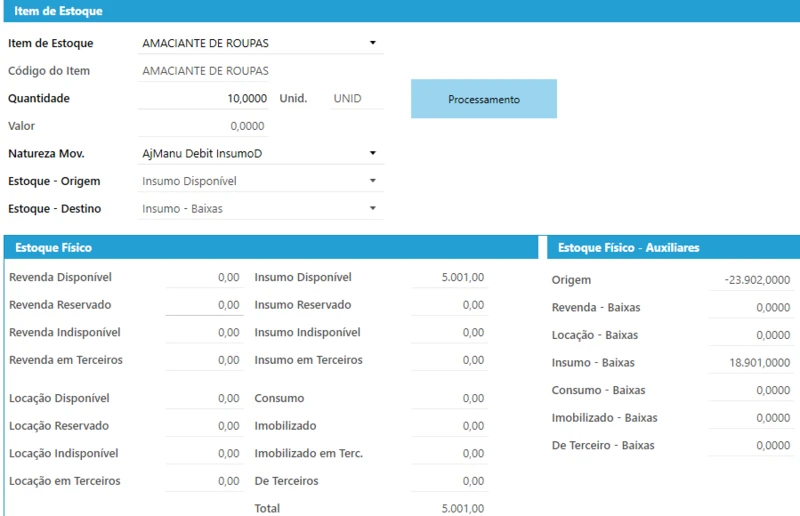Image resolution: width=800 pixels, height=516 pixels.
Task: Click the Insumo Indisponível value field
Action: pos(450,332)
